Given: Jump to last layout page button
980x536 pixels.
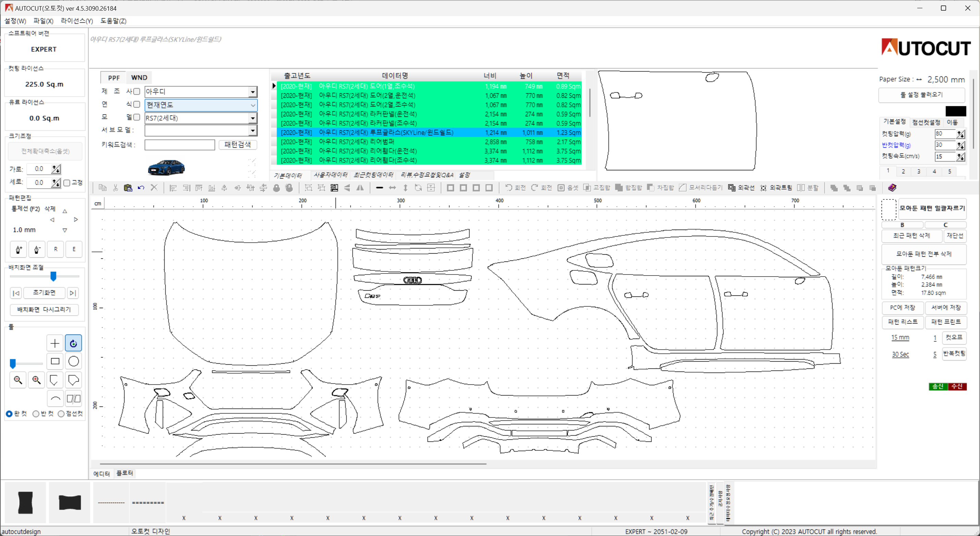Looking at the screenshot, I should (73, 293).
